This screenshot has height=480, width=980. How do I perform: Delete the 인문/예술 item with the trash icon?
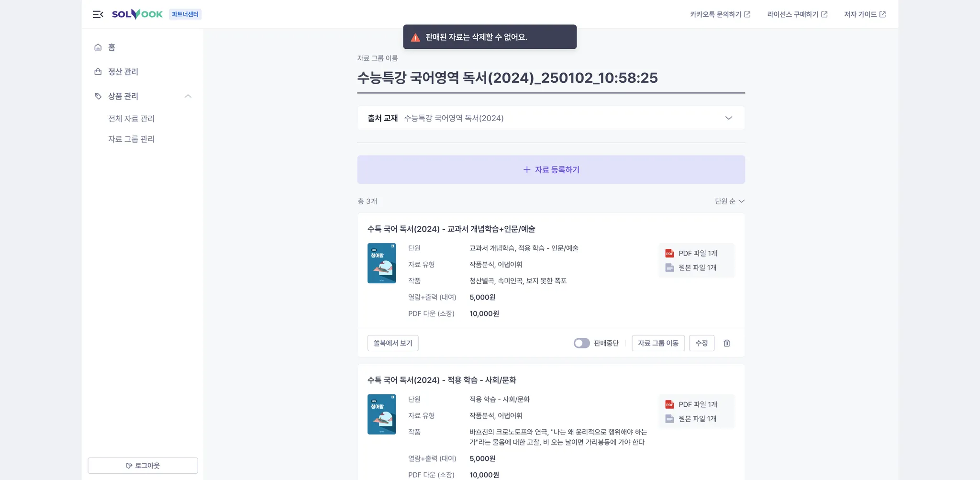tap(726, 343)
